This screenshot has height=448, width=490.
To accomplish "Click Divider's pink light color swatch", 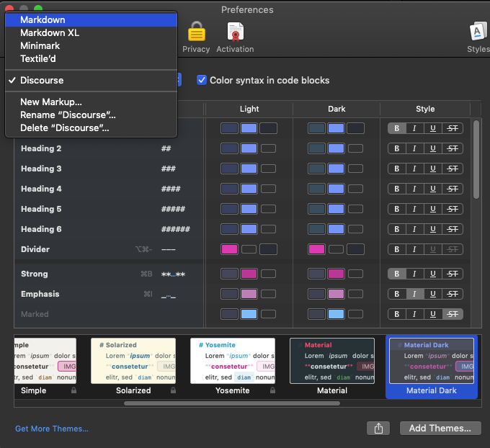I will pos(229,249).
